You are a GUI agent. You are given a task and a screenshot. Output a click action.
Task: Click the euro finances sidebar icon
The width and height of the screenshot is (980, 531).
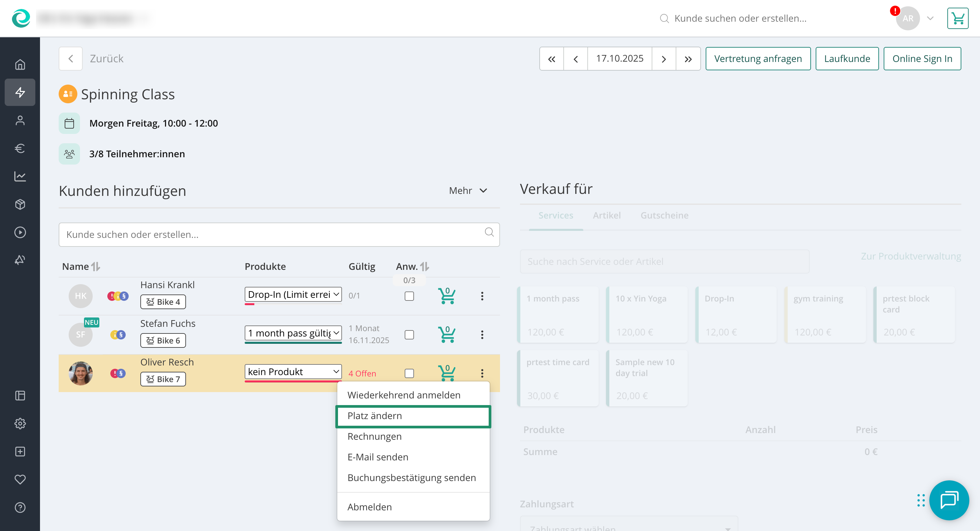pyautogui.click(x=20, y=148)
